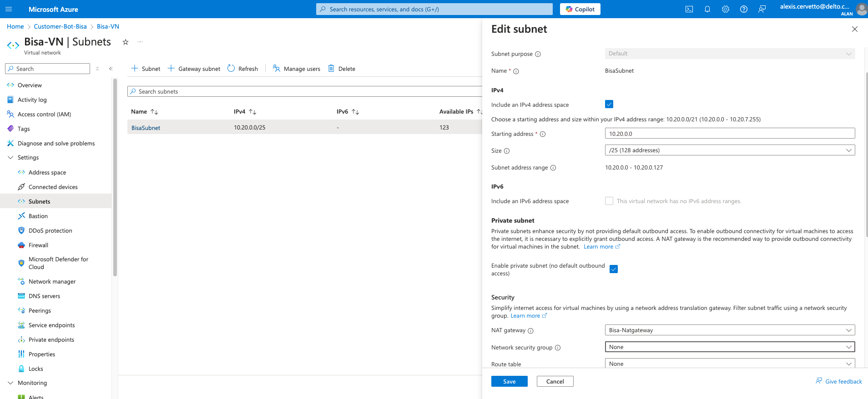This screenshot has width=868, height=399.
Task: Collapse the Monitoring section
Action: click(10, 383)
